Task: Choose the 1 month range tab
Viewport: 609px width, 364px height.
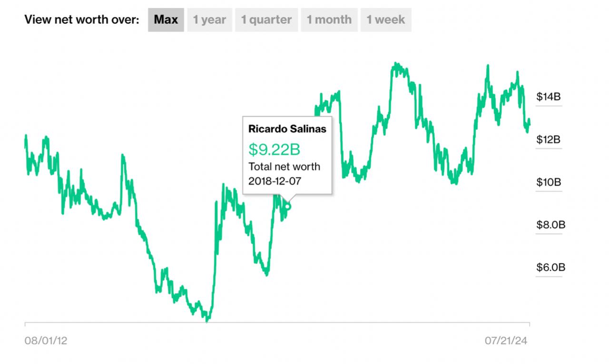Action: pos(329,20)
